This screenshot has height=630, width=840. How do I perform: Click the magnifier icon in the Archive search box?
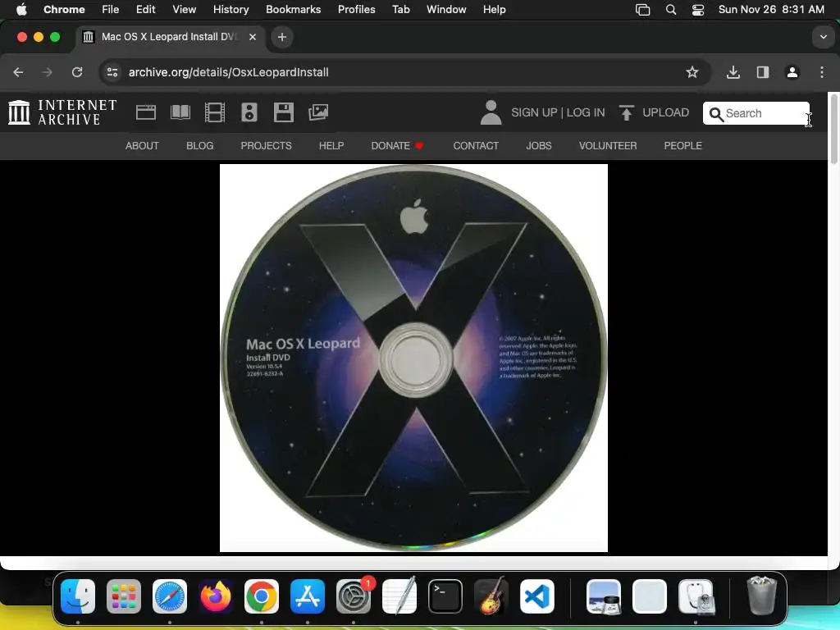tap(715, 114)
